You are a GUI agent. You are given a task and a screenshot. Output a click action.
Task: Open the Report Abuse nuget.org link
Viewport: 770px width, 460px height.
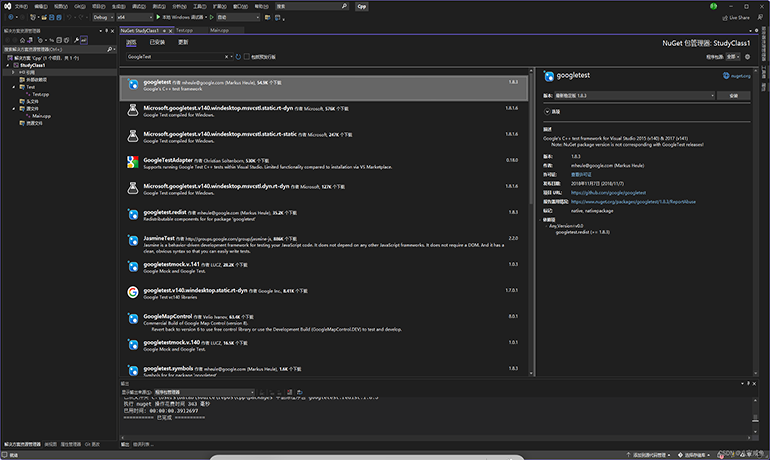[633, 202]
